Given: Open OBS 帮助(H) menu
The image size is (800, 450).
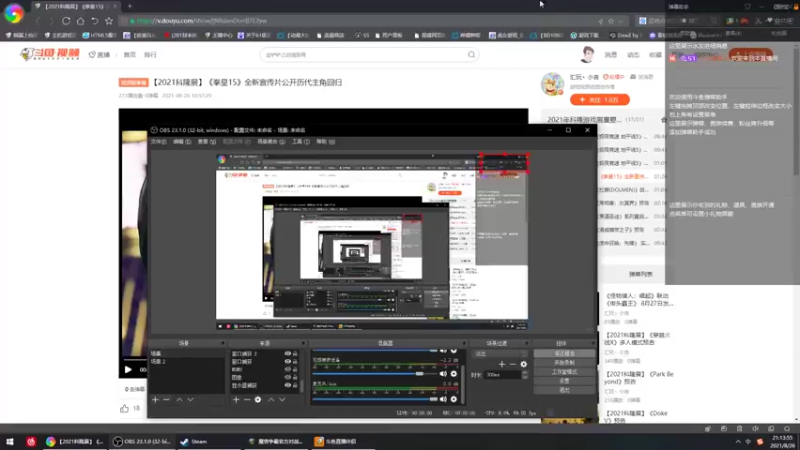Looking at the screenshot, I should tap(326, 142).
